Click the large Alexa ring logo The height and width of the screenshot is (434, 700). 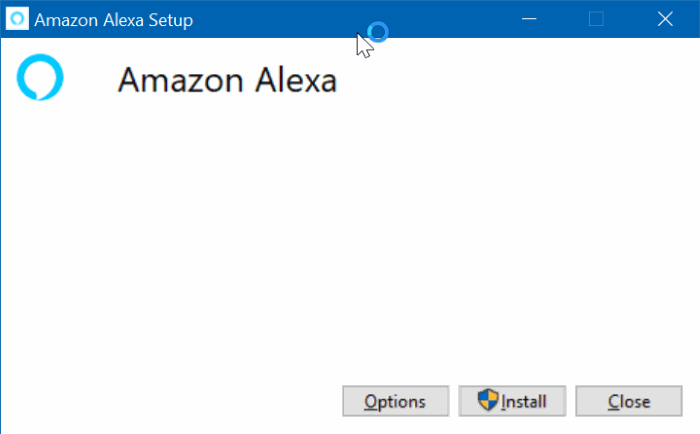click(x=40, y=78)
